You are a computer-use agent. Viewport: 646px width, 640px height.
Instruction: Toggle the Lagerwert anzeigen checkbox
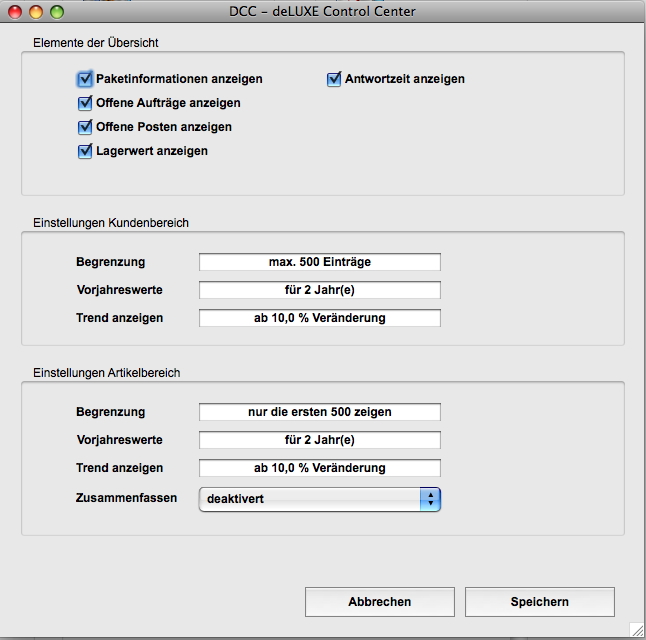point(85,151)
